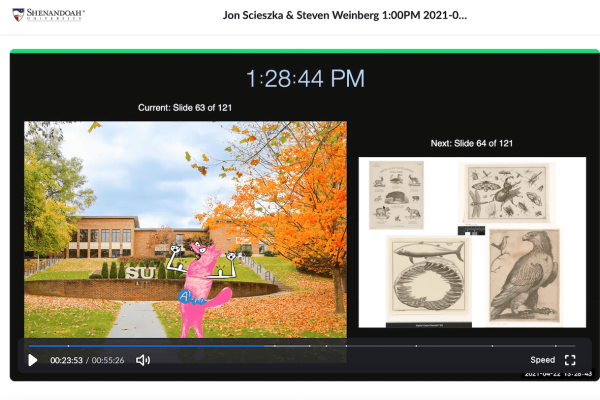Click the 00:55:26 total duration text
Image resolution: width=600 pixels, height=400 pixels.
coord(109,361)
